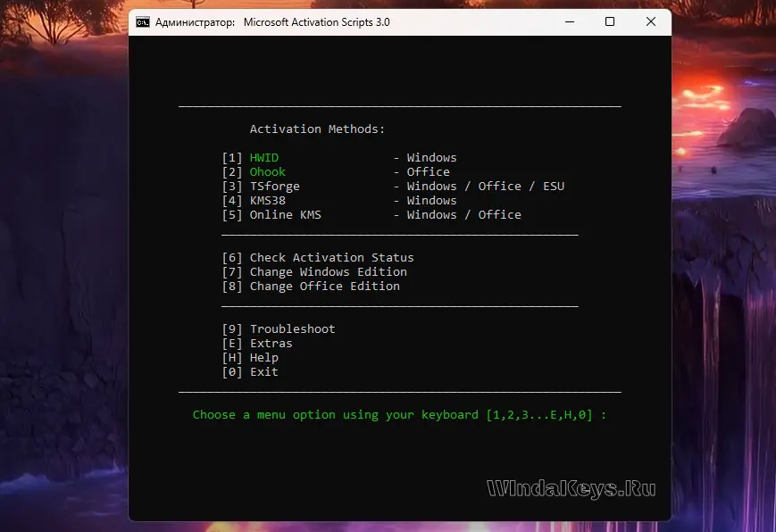776x532 pixels.
Task: Click the '[E] Extras' line
Action: coord(257,344)
